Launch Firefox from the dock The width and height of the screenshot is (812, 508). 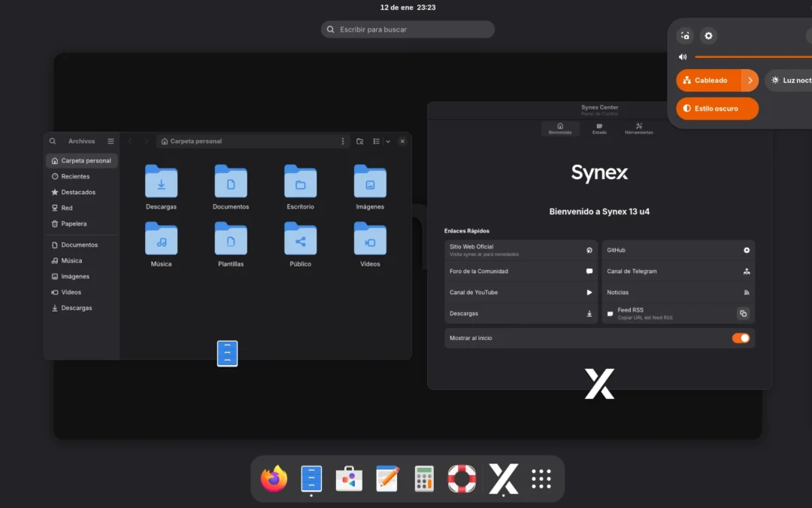click(274, 479)
